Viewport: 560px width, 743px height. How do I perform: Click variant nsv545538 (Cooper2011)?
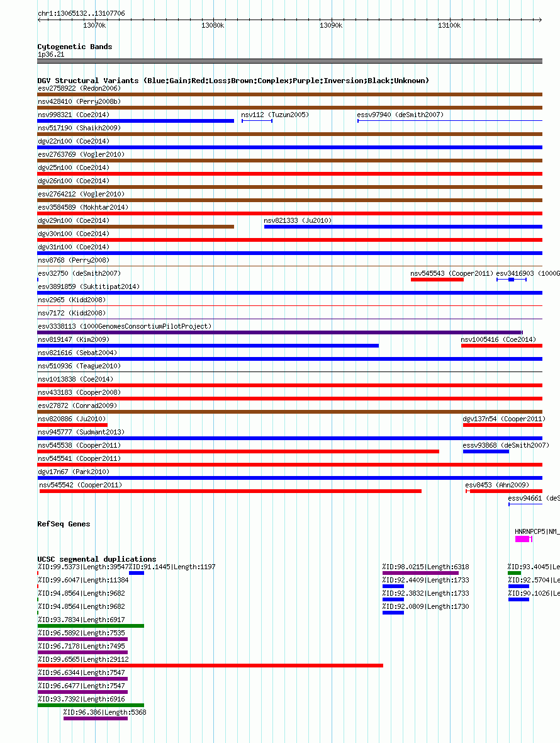tap(79, 446)
